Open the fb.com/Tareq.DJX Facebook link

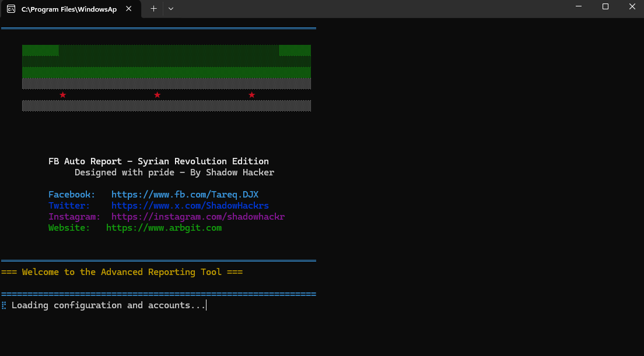point(184,195)
